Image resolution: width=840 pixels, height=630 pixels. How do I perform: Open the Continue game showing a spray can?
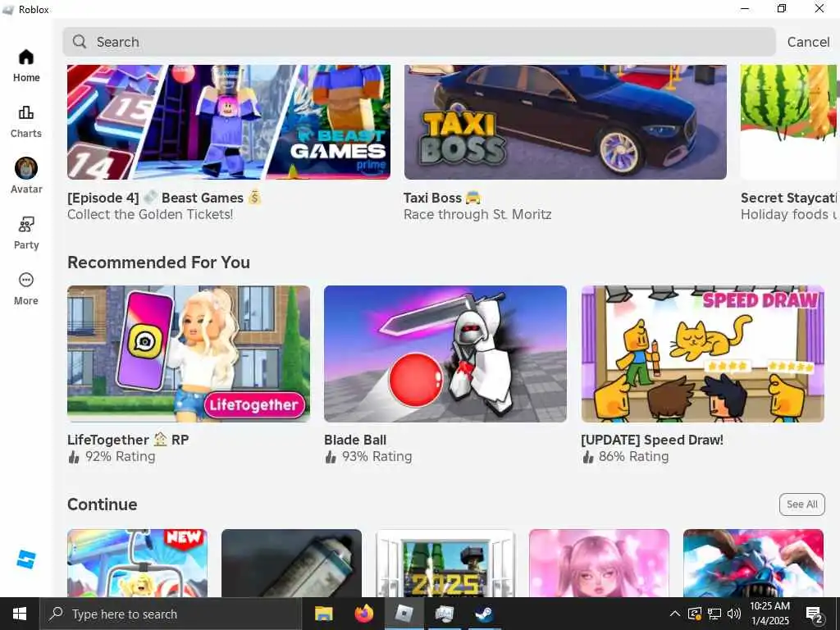pyautogui.click(x=291, y=563)
